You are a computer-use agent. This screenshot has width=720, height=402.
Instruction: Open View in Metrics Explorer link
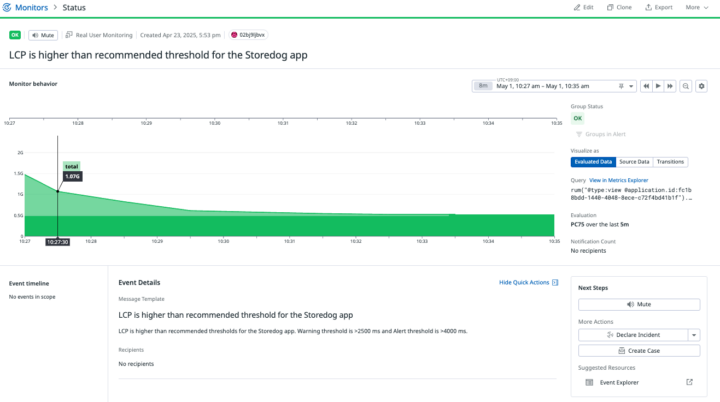(619, 180)
